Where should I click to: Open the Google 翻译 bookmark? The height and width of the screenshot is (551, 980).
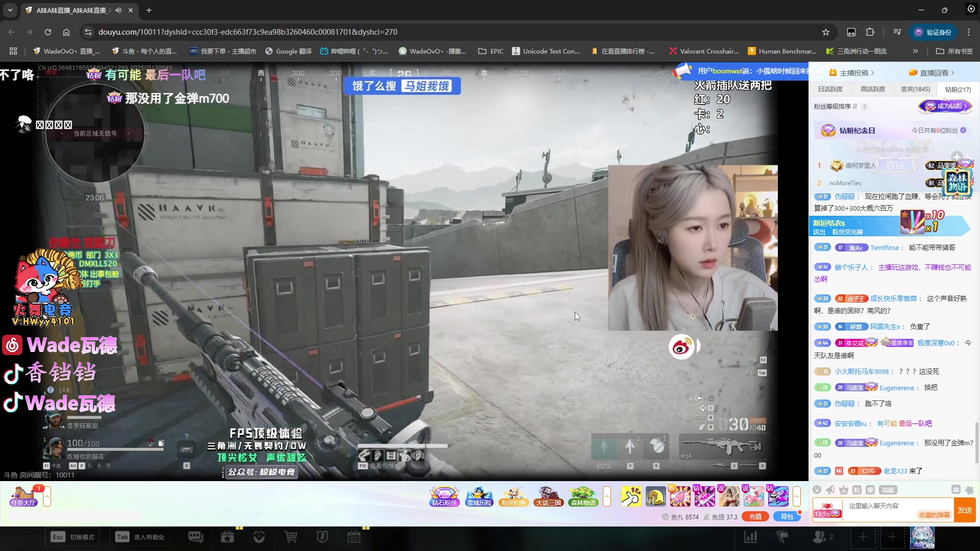coord(288,51)
